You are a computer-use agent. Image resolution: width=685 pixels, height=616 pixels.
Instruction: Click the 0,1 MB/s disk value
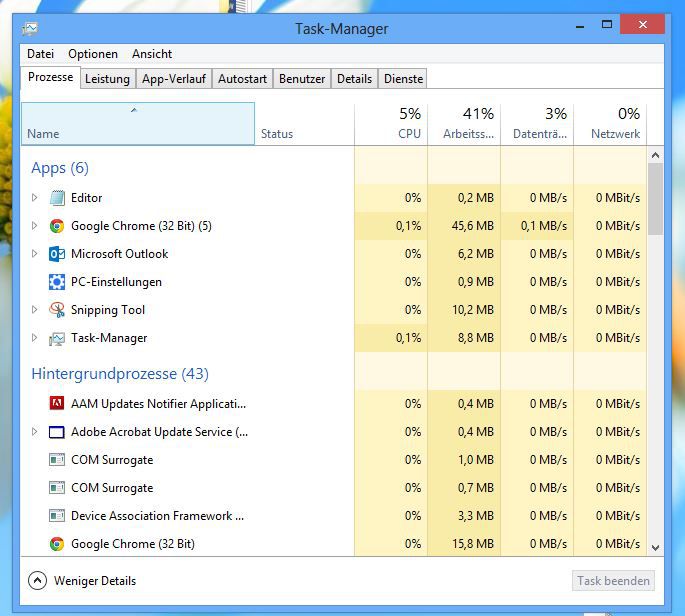(x=544, y=226)
